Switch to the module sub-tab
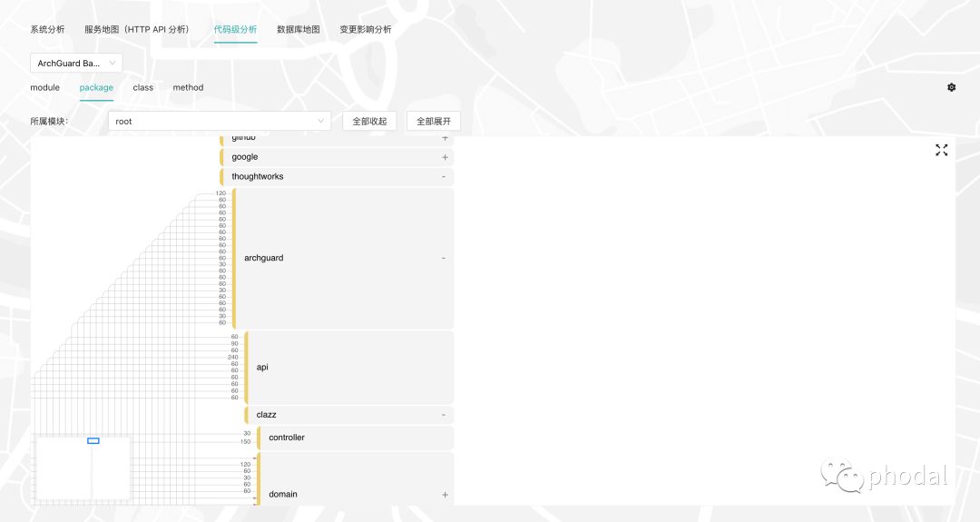This screenshot has height=522, width=980. coord(45,87)
